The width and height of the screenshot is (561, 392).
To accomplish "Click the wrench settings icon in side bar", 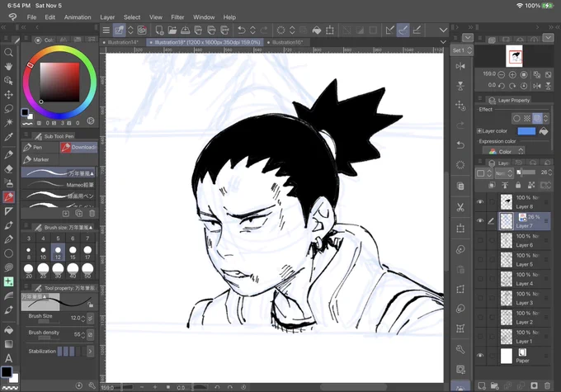I will tap(460, 349).
